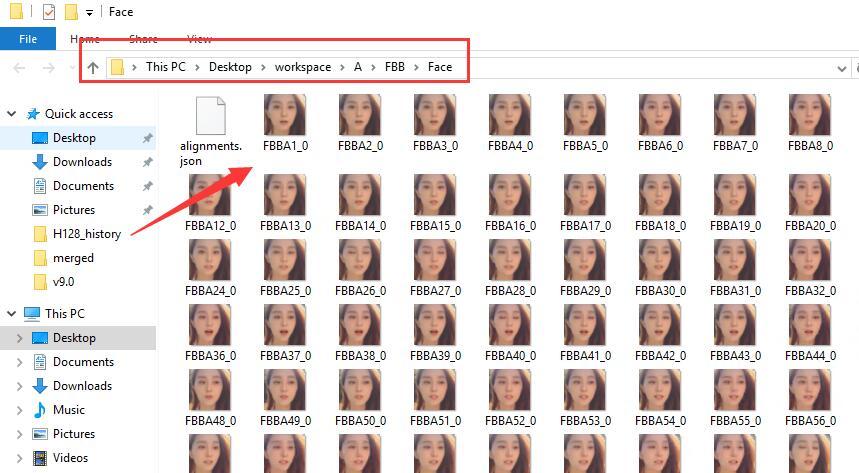Click FBB in the address path
859x473 pixels.
(394, 67)
